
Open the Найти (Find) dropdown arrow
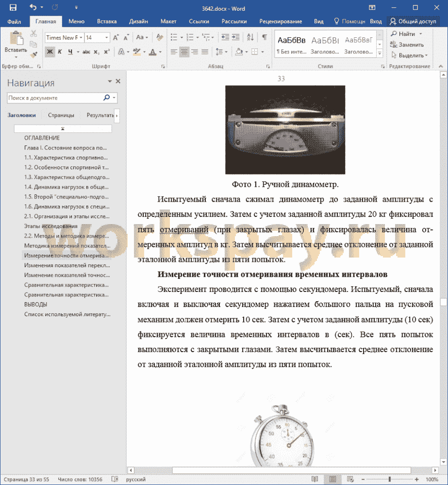(x=420, y=34)
